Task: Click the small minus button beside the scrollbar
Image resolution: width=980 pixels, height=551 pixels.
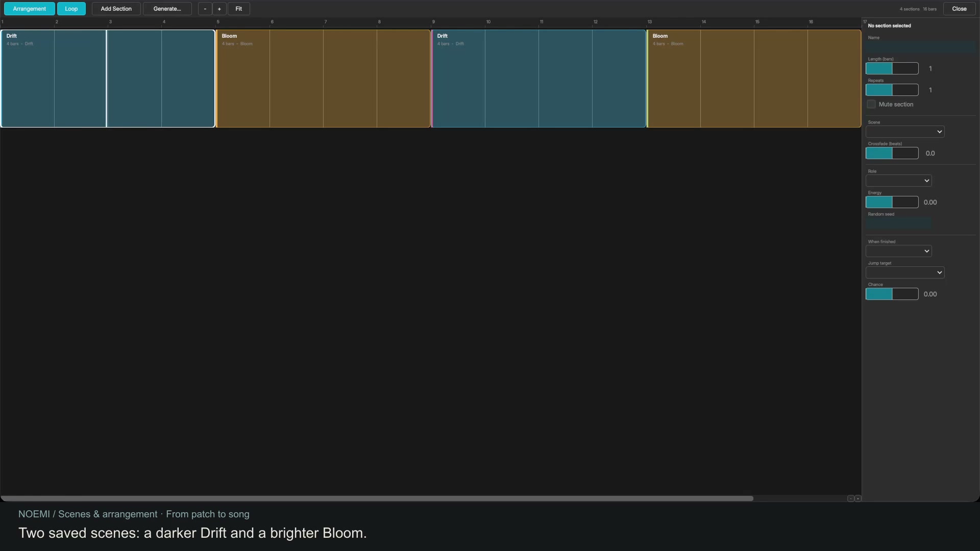Action: pyautogui.click(x=850, y=498)
